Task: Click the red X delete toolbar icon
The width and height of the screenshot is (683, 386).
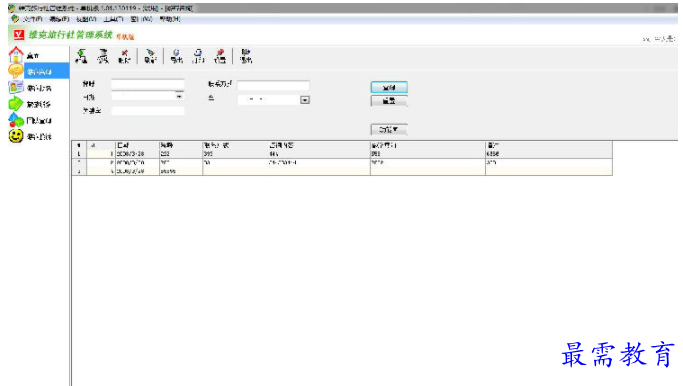Action: 125,56
